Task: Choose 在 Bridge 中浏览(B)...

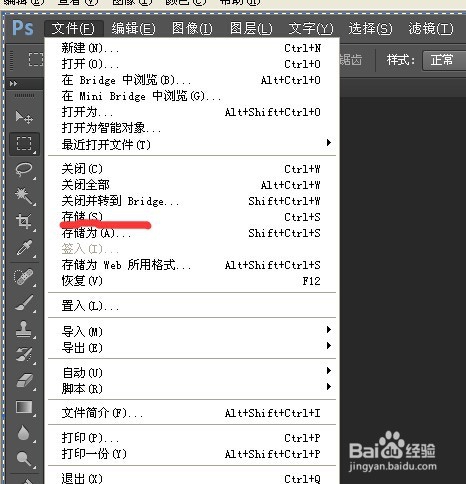Action: pos(192,80)
